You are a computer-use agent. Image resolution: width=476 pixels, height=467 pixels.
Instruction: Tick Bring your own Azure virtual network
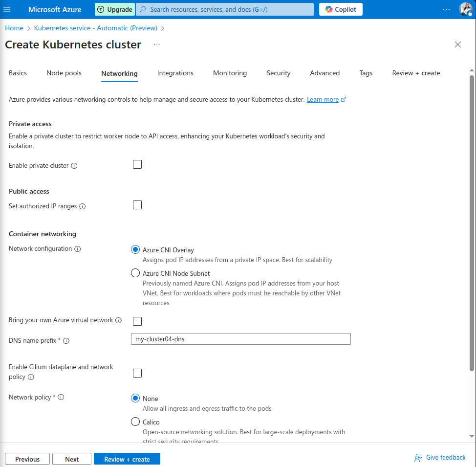point(137,321)
